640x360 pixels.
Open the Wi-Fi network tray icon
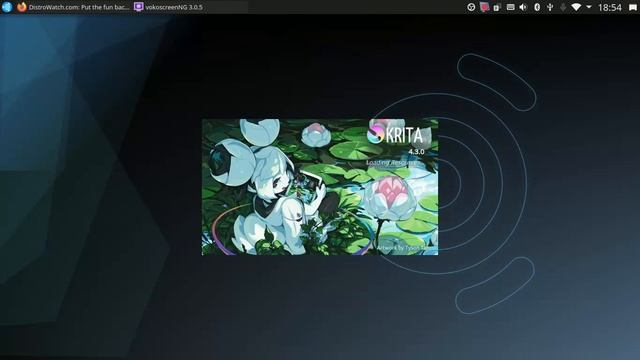[x=576, y=7]
